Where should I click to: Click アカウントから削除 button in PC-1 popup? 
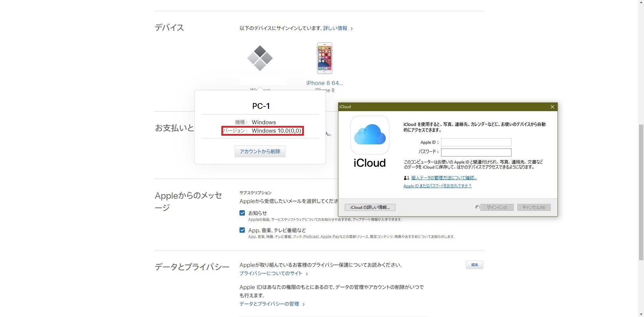(260, 151)
